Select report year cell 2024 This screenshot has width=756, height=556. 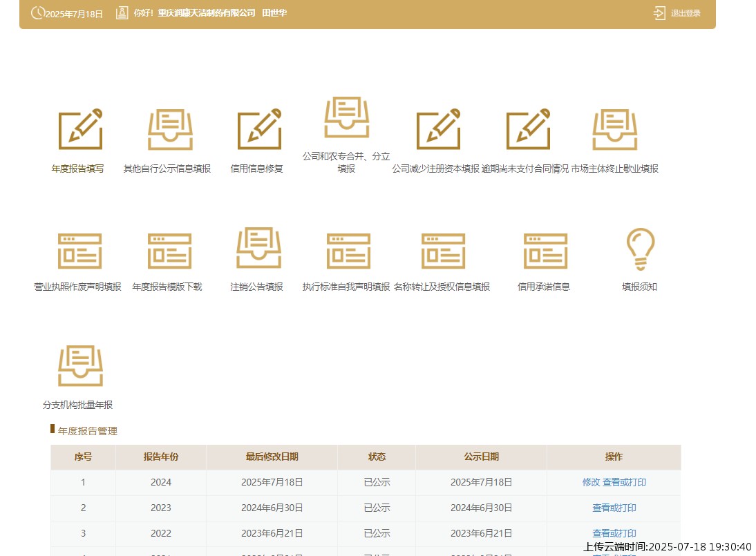click(x=161, y=482)
